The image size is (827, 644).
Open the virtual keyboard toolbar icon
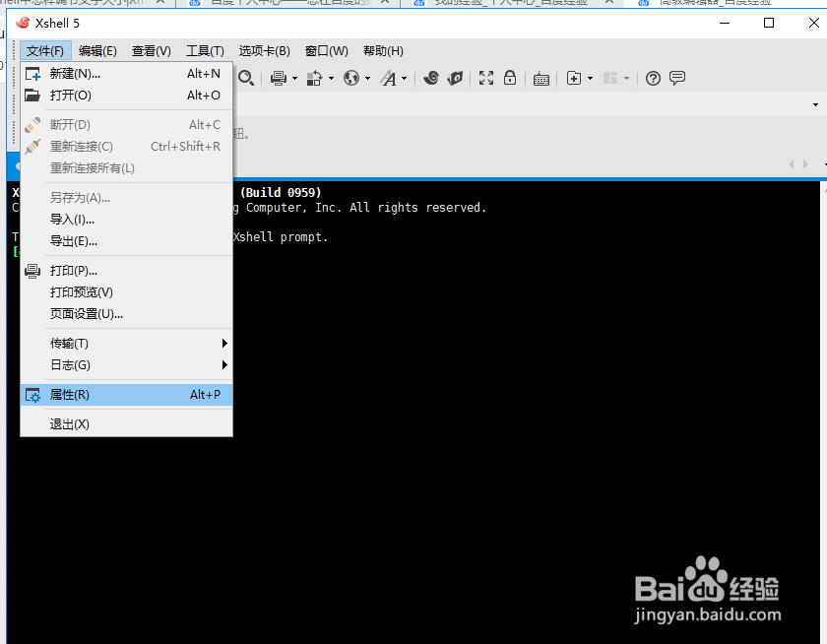(x=541, y=79)
